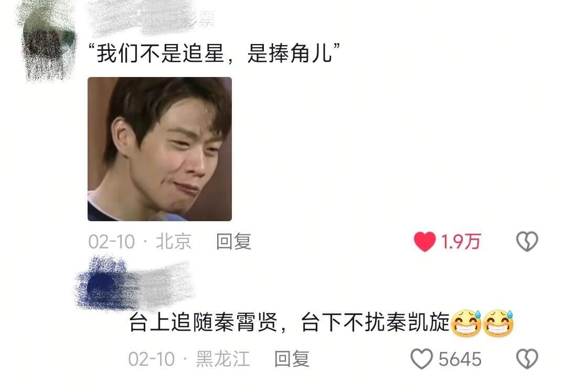566x392 pixels.
Task: Like the reply with 5645 likes
Action: click(x=422, y=359)
